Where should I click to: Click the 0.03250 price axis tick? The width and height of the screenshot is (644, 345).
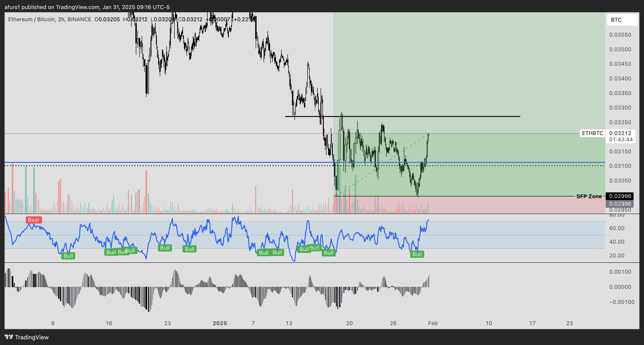620,122
